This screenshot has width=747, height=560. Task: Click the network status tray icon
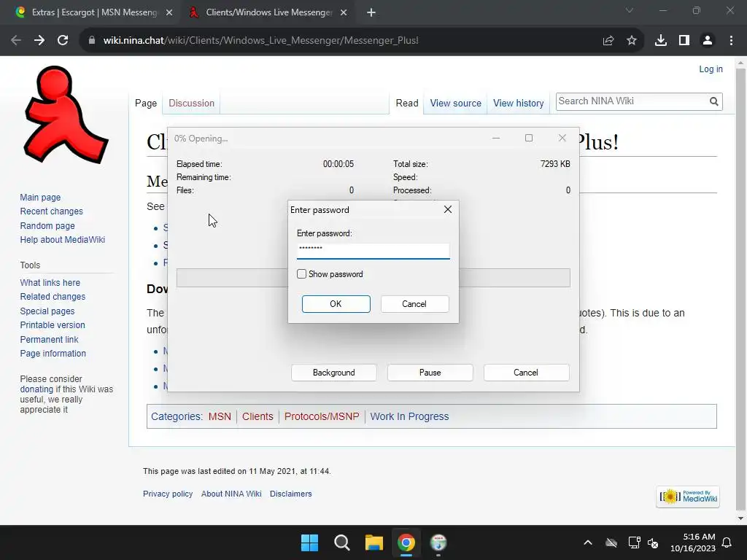[x=634, y=542]
